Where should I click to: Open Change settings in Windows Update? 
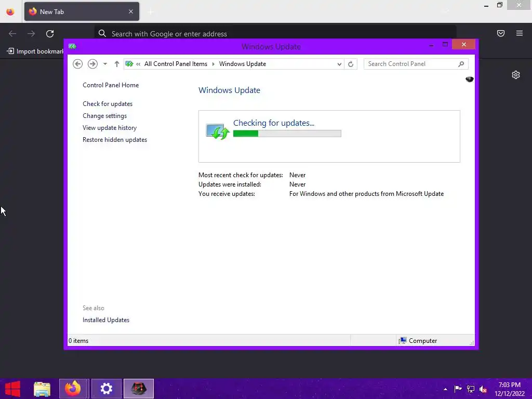[104, 116]
